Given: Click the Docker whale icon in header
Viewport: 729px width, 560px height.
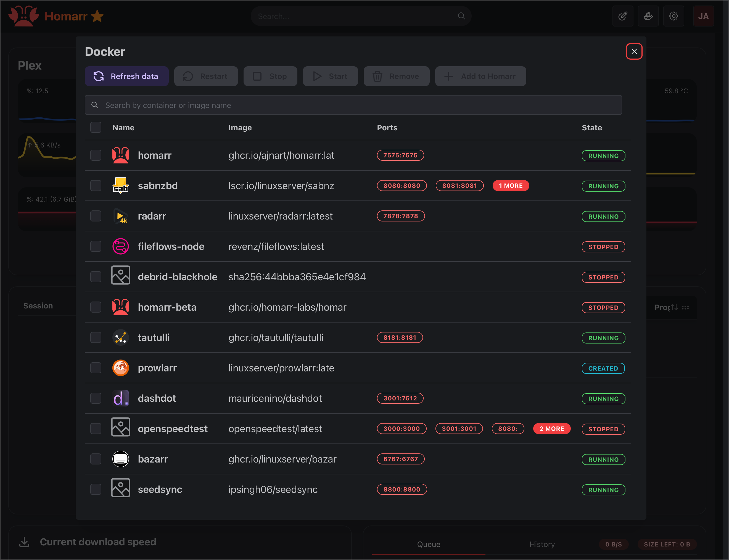Looking at the screenshot, I should pyautogui.click(x=648, y=16).
